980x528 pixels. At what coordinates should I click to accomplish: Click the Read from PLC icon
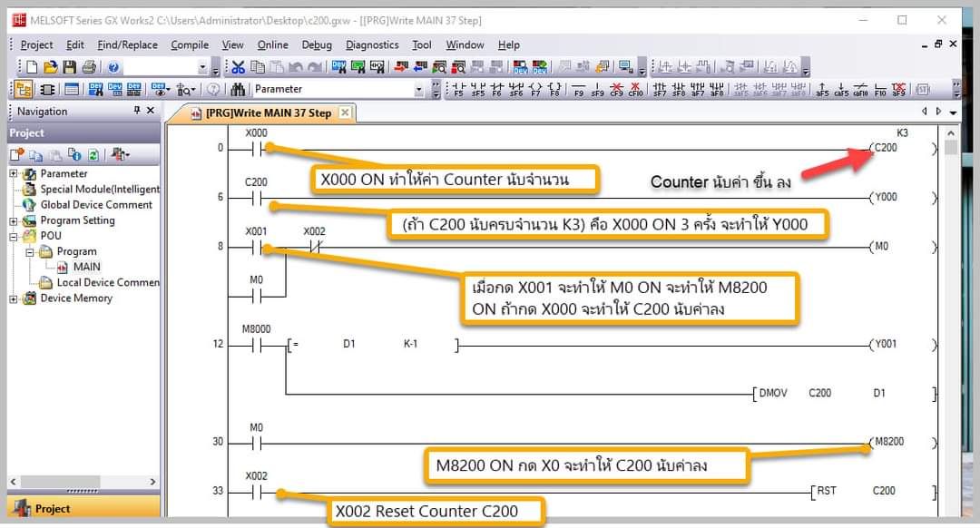pyautogui.click(x=420, y=67)
